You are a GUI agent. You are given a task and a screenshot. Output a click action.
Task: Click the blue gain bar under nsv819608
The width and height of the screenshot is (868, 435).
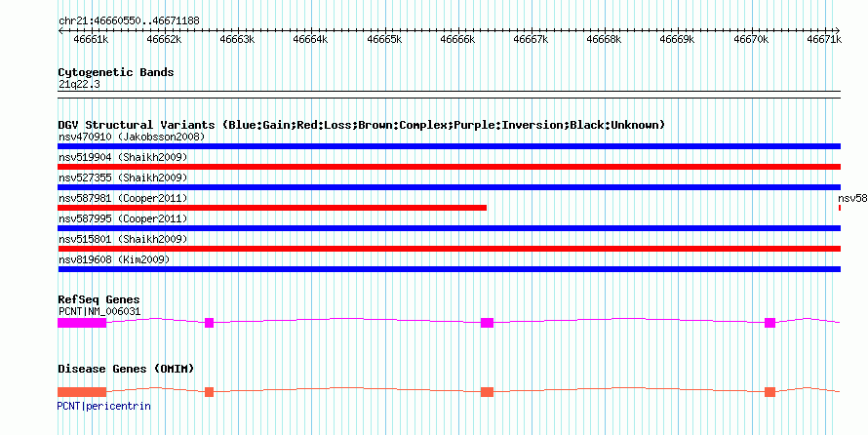coord(449,269)
